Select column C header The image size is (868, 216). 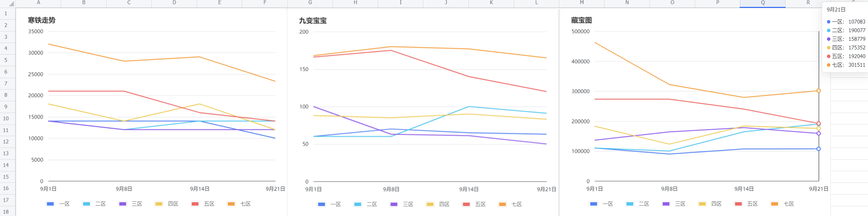[x=129, y=3]
